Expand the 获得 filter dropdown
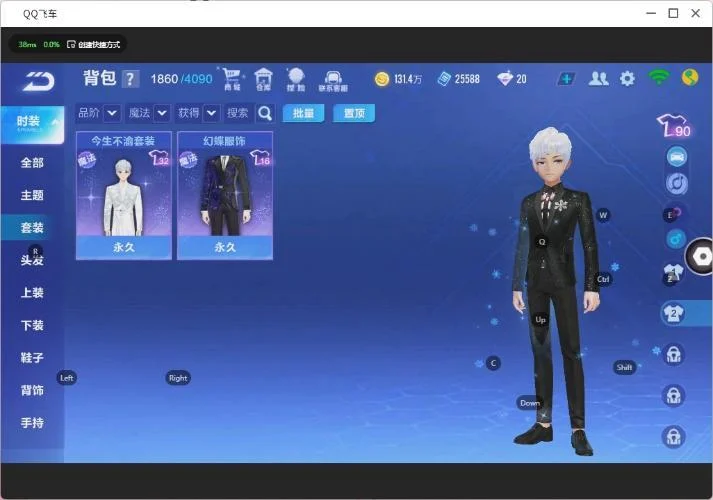 211,113
